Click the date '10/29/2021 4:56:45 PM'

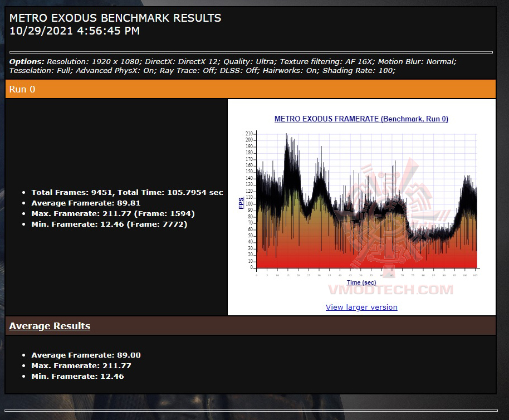tap(75, 31)
